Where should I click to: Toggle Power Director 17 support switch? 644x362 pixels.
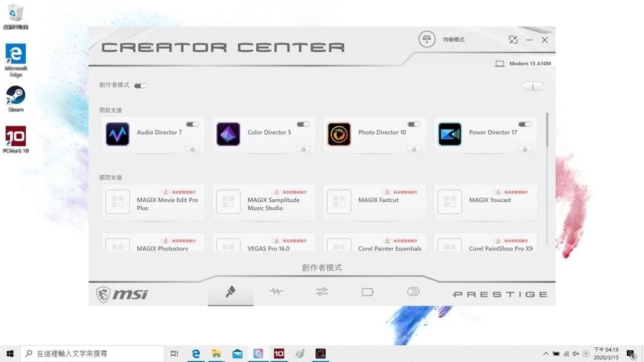525,124
